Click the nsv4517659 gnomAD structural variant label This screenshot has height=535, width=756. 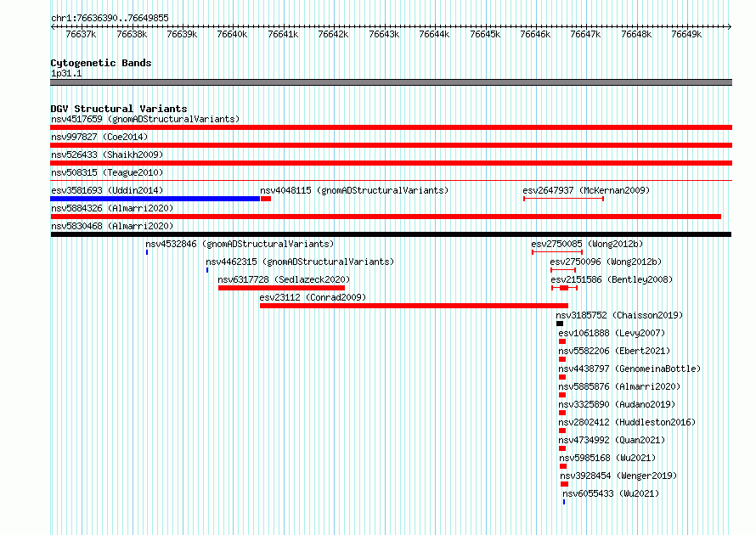coord(145,119)
